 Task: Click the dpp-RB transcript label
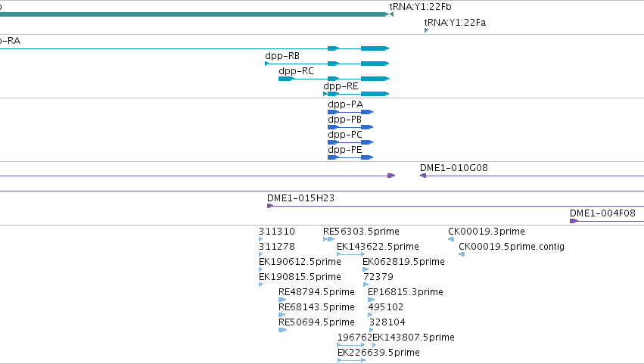click(x=282, y=56)
